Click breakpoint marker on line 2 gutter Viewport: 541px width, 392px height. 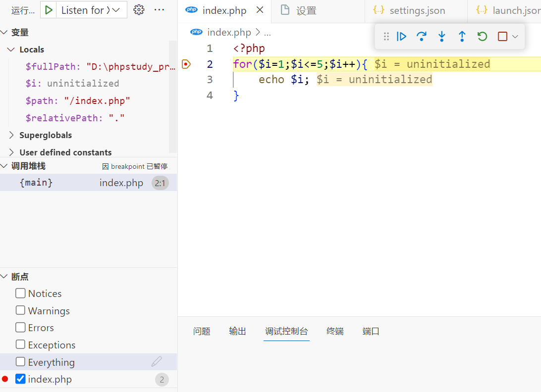pos(186,64)
